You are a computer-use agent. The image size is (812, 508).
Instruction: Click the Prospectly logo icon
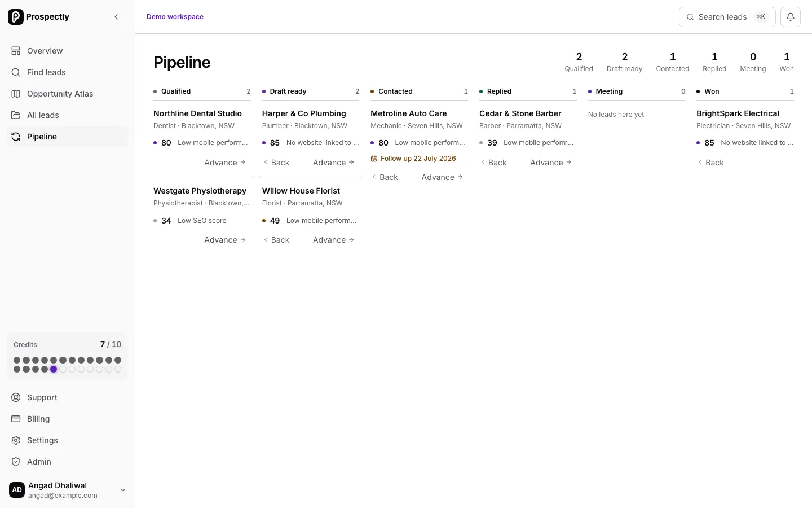pos(16,17)
